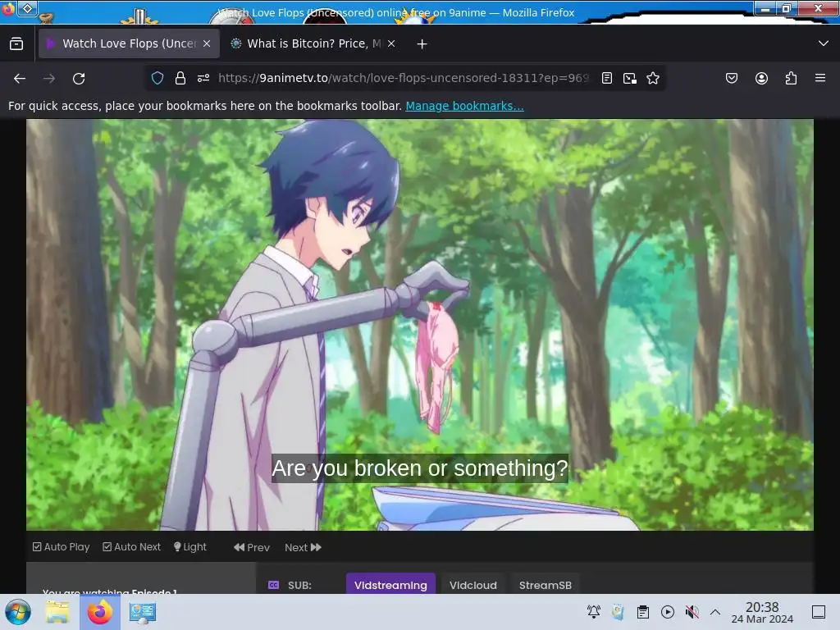Reload the current page
Viewport: 840px width, 630px height.
(79, 79)
